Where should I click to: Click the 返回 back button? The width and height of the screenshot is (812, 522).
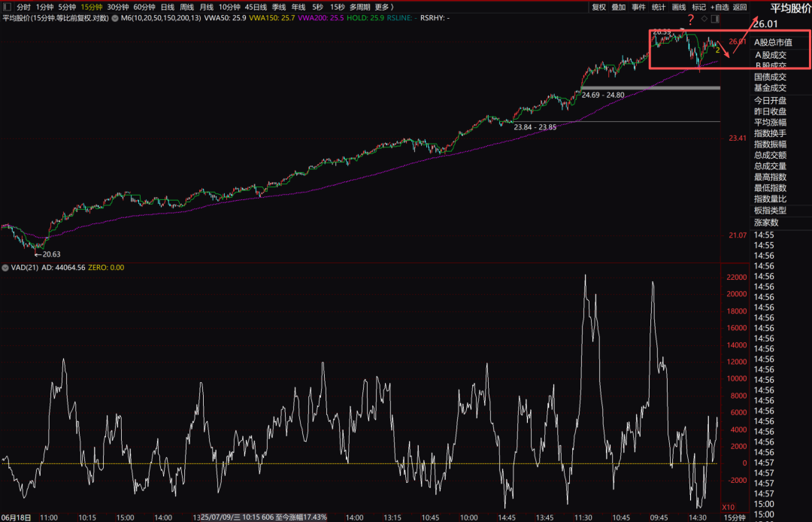pos(740,7)
